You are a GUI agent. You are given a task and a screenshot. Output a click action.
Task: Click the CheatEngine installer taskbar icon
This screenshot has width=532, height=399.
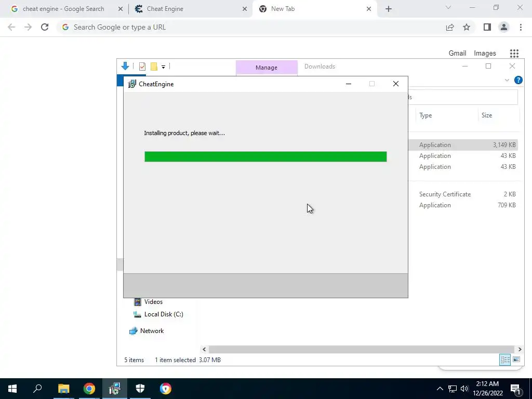click(x=115, y=389)
